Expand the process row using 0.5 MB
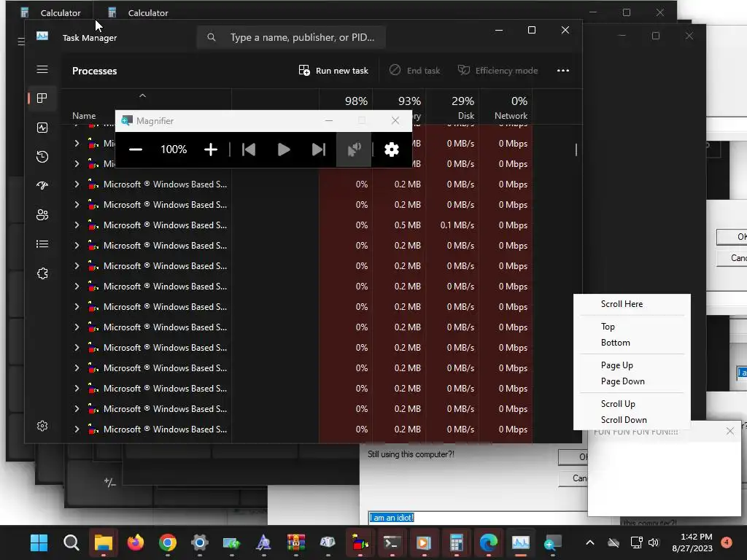This screenshot has width=747, height=560. click(x=77, y=225)
